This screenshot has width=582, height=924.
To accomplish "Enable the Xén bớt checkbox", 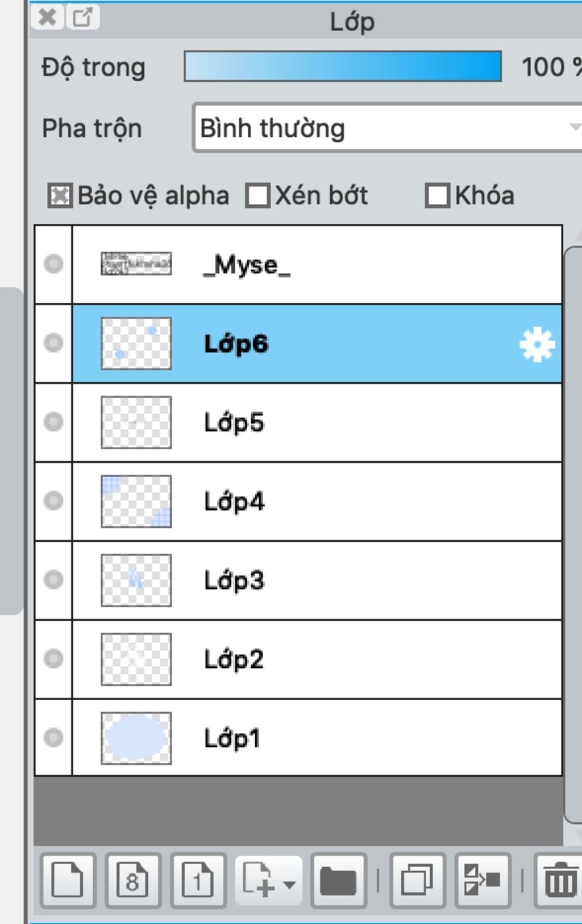I will [257, 196].
